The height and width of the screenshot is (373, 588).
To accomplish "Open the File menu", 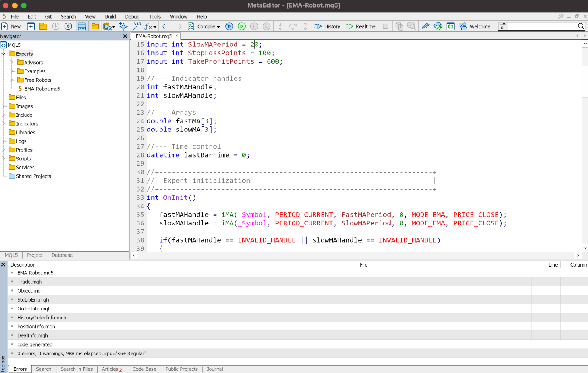I will coord(15,16).
